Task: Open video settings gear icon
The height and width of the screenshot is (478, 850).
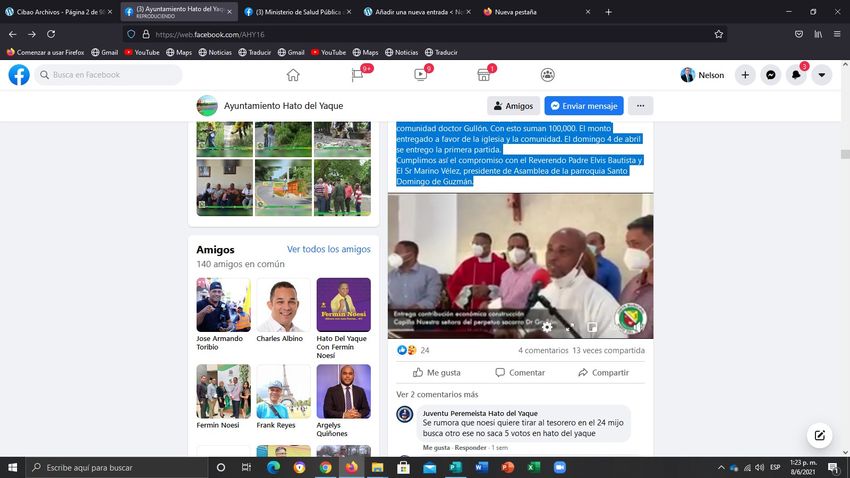Action: 547,327
